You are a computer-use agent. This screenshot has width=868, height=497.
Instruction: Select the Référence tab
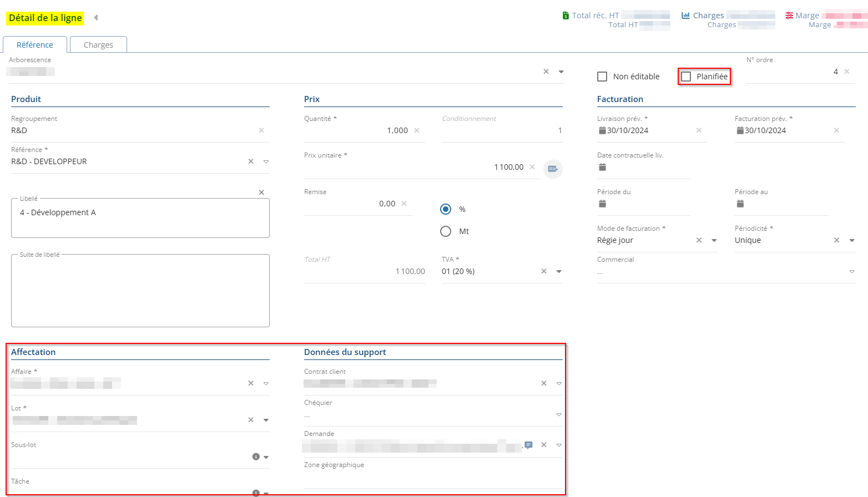point(35,45)
